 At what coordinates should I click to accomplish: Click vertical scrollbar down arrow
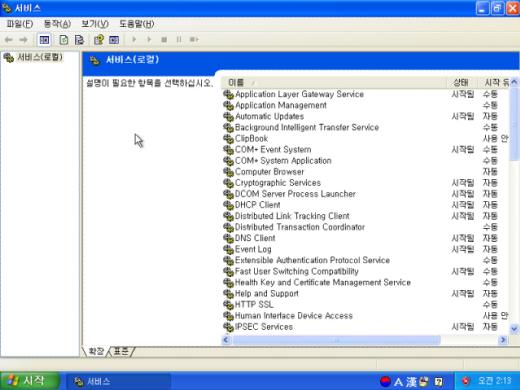pyautogui.click(x=514, y=328)
